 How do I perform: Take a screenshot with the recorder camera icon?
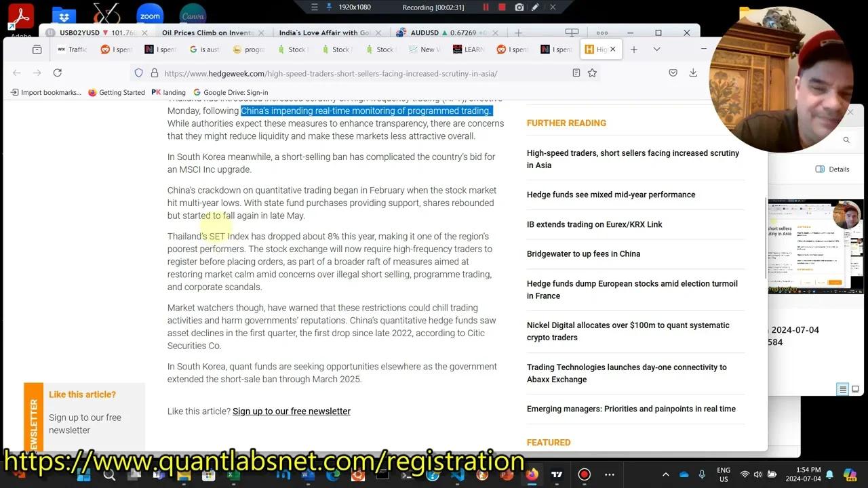519,7
